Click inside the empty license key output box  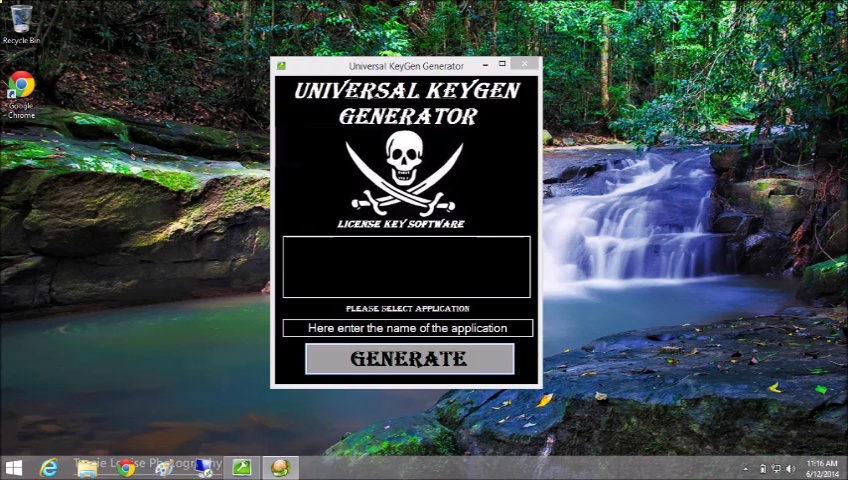click(x=406, y=267)
